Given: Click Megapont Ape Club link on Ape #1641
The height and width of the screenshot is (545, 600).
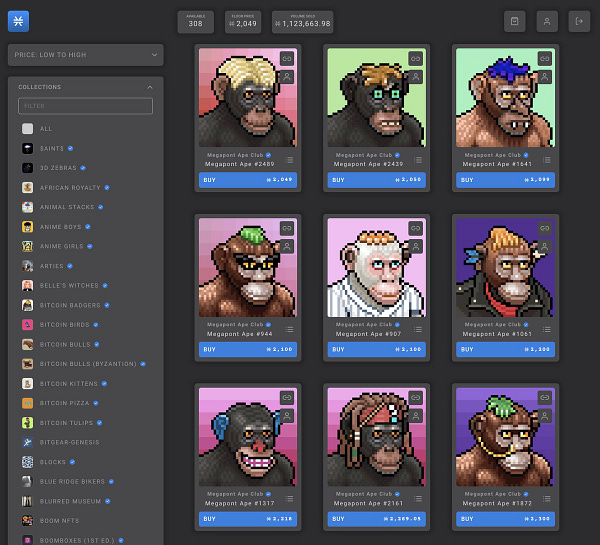Looking at the screenshot, I should pyautogui.click(x=493, y=155).
